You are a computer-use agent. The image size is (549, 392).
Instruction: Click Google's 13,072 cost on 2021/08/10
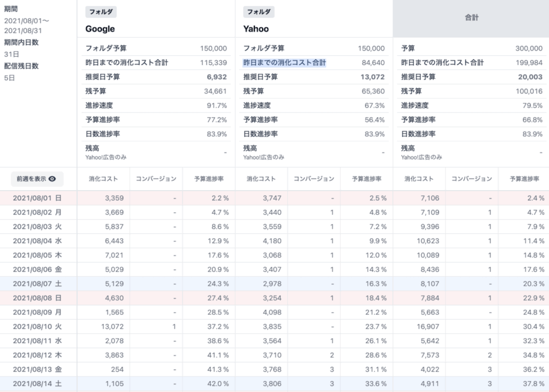(x=113, y=327)
